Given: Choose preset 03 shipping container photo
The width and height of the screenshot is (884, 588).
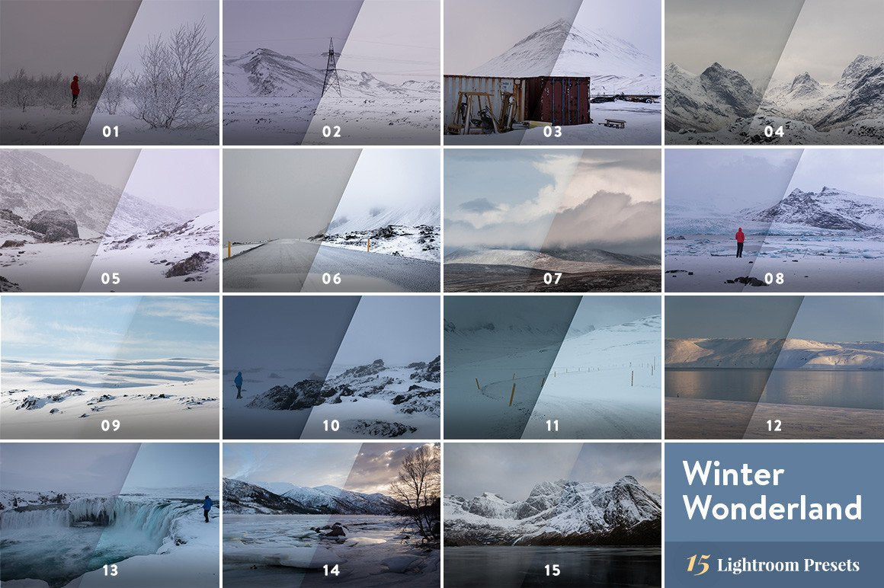Looking at the screenshot, I should pos(552,72).
